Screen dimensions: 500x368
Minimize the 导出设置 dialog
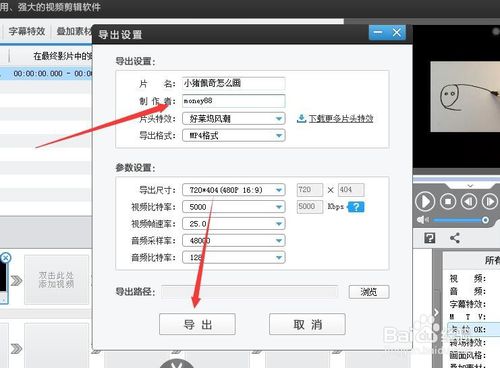(x=378, y=32)
